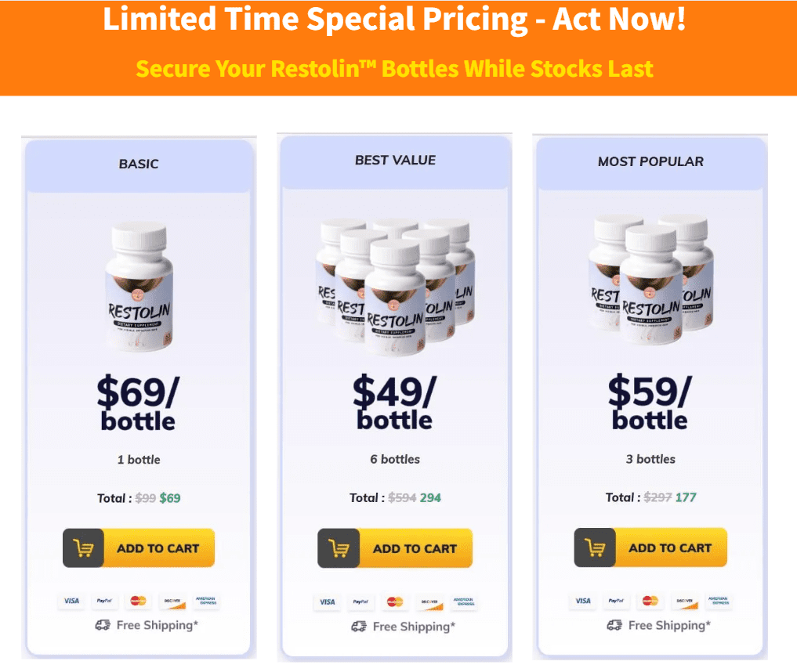Select the BEST VALUE plan header

[x=395, y=161]
